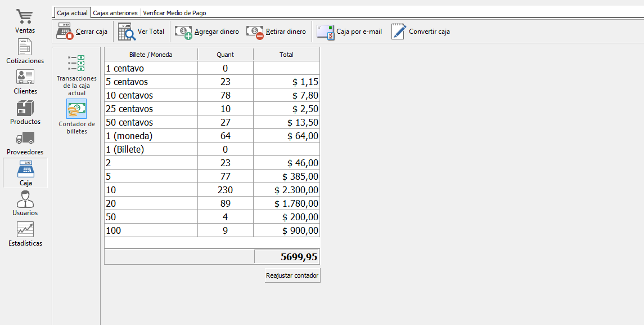Click Retirar dinero toolbar button
The width and height of the screenshot is (644, 325).
pyautogui.click(x=276, y=32)
